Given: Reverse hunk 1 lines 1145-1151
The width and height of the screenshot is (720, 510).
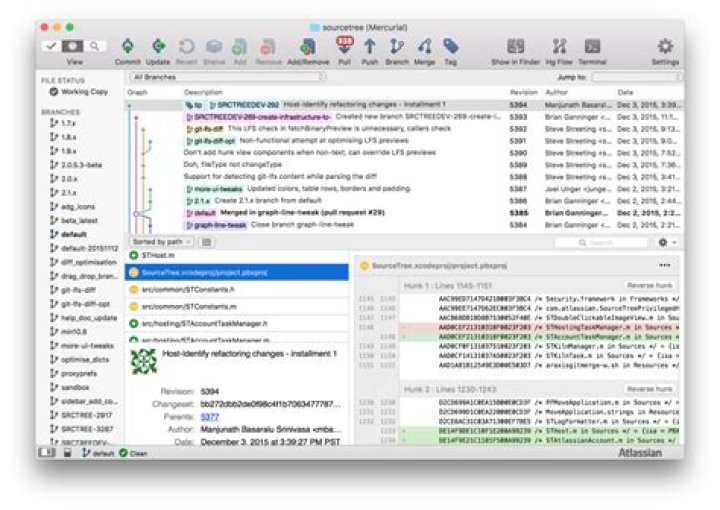Looking at the screenshot, I should coord(649,286).
